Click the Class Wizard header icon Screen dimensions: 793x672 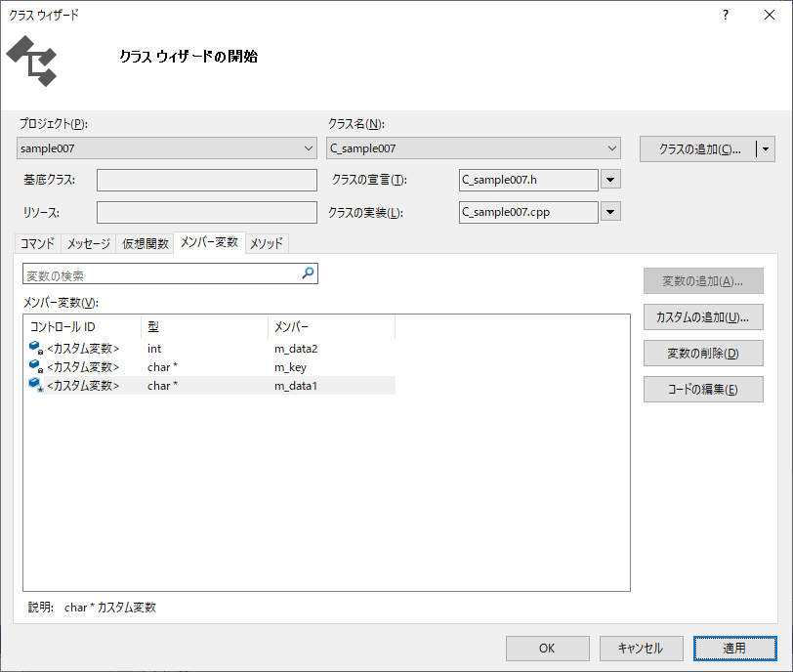coord(31,61)
